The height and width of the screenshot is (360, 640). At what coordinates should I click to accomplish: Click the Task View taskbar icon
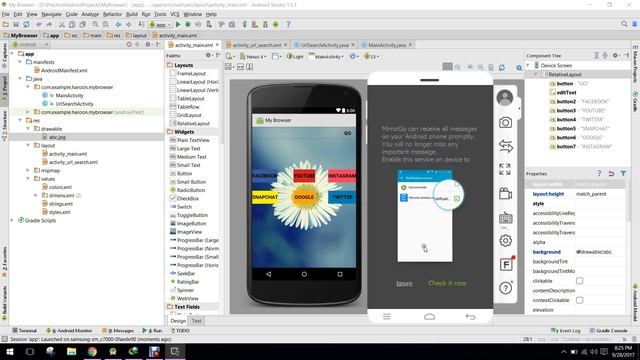[30, 351]
